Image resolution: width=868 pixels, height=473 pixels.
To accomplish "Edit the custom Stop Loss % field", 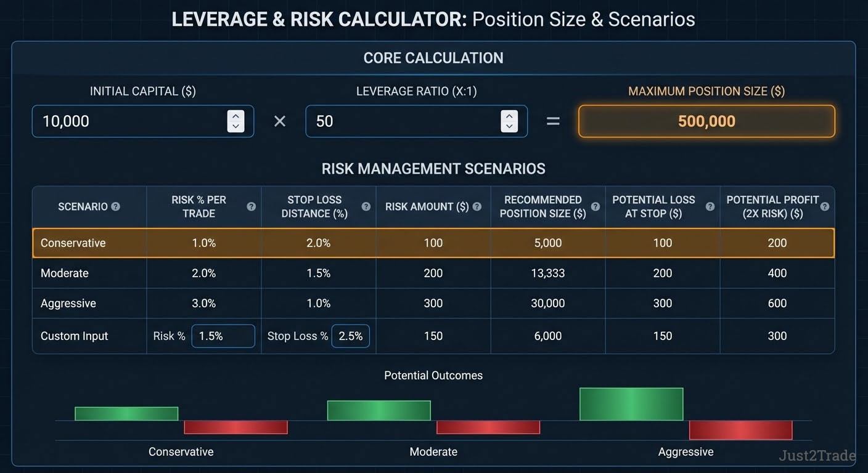I will coord(350,336).
